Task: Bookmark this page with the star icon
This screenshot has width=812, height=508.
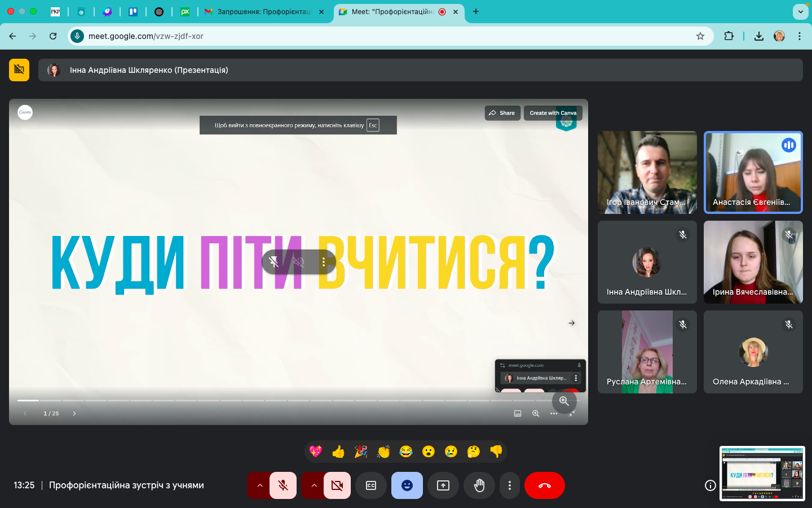Action: coord(700,36)
